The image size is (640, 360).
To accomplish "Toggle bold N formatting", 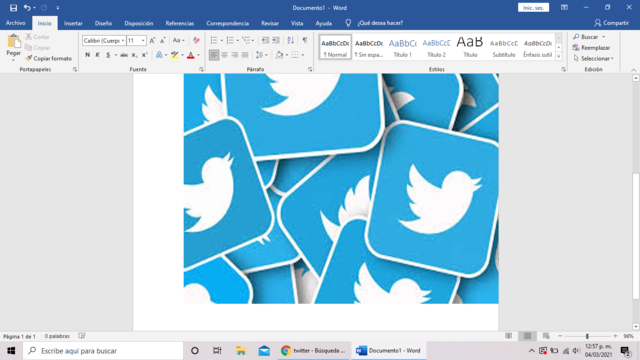I will [x=87, y=55].
